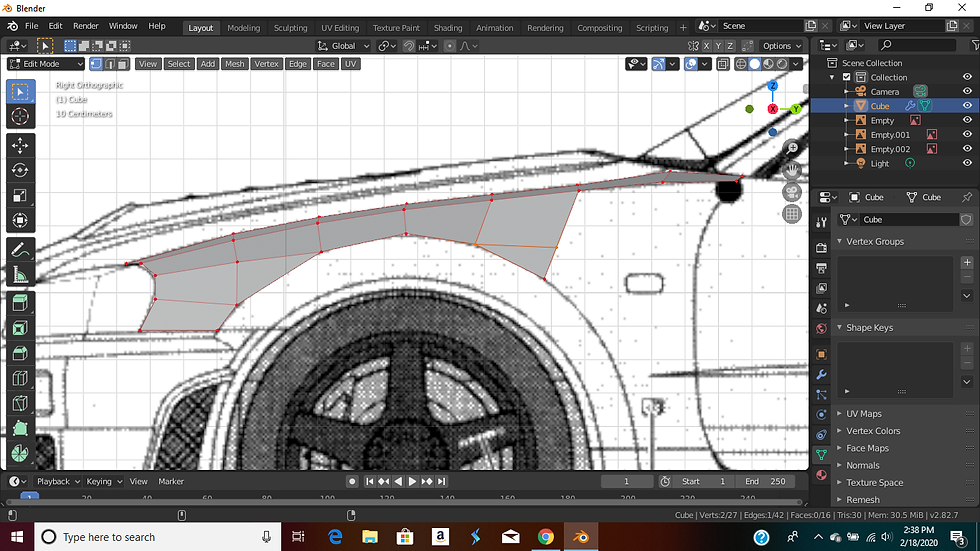Select the Measure tool

[20, 275]
